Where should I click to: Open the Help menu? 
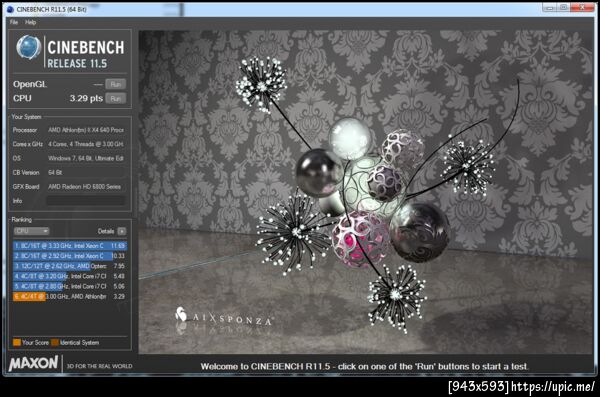30,22
